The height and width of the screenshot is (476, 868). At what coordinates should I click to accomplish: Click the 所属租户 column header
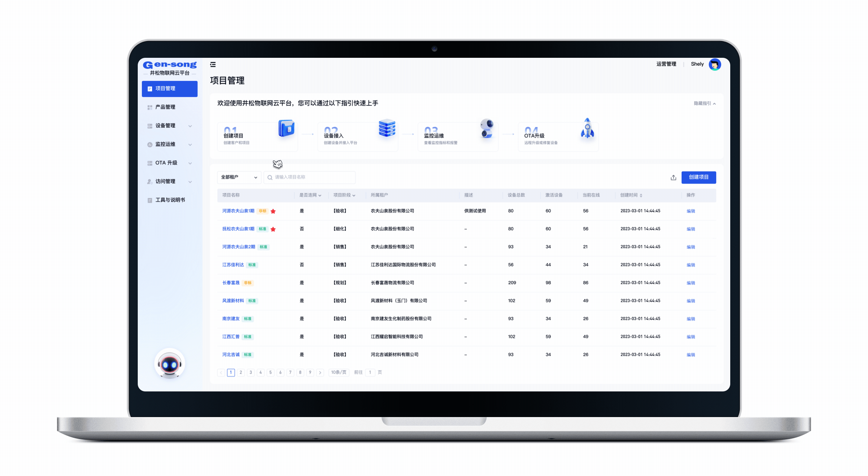point(379,195)
